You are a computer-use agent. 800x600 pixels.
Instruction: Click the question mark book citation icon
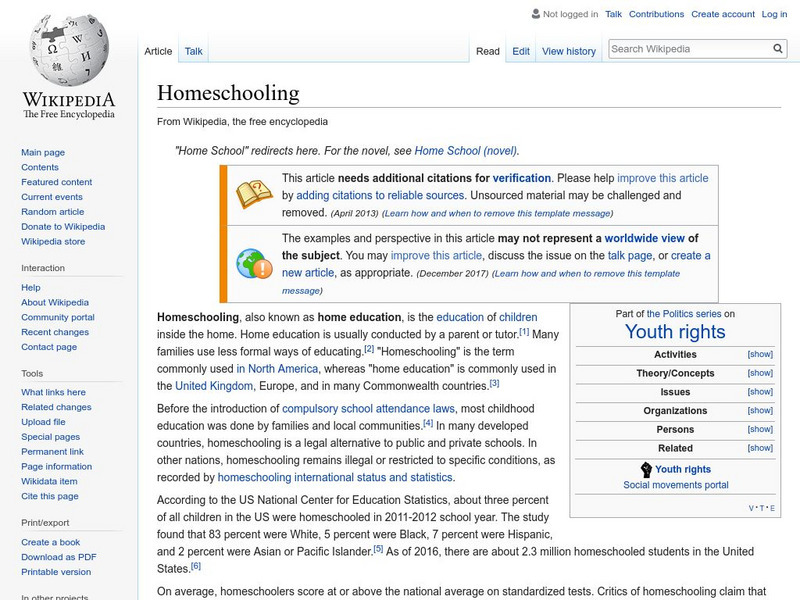[x=254, y=194]
